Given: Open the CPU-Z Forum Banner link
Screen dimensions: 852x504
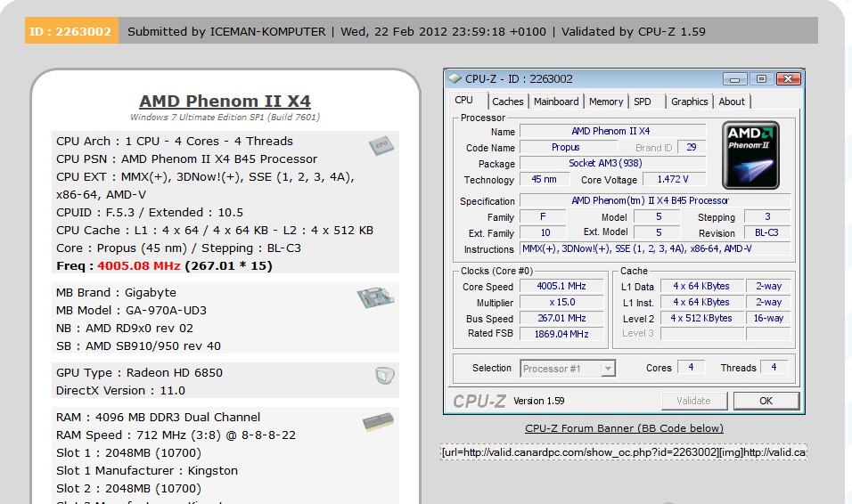Looking at the screenshot, I should pyautogui.click(x=624, y=428).
